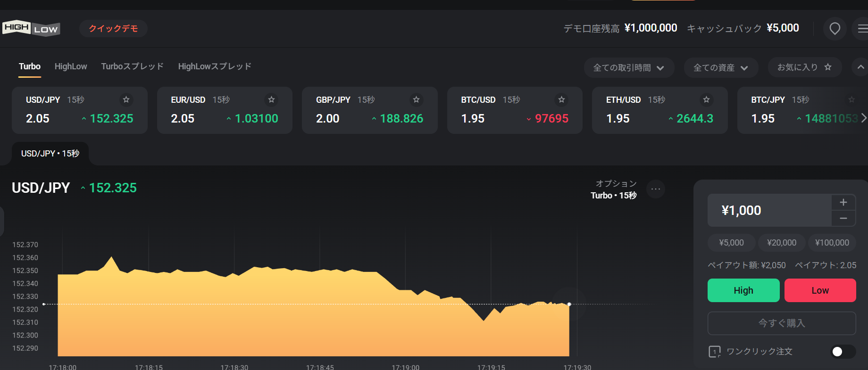
Task: Favorite the EUR/USD card star
Action: coord(271,99)
